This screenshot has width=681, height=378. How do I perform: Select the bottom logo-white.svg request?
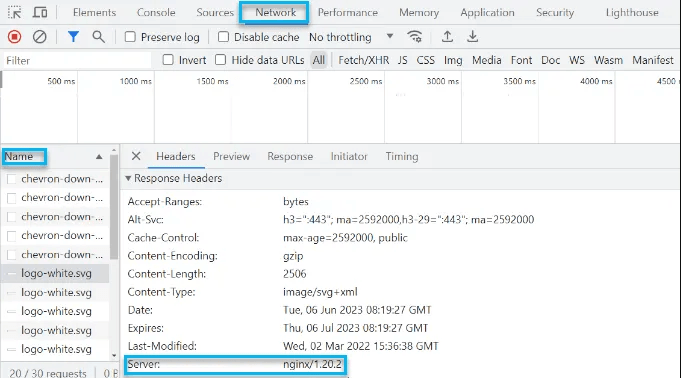[56, 349]
